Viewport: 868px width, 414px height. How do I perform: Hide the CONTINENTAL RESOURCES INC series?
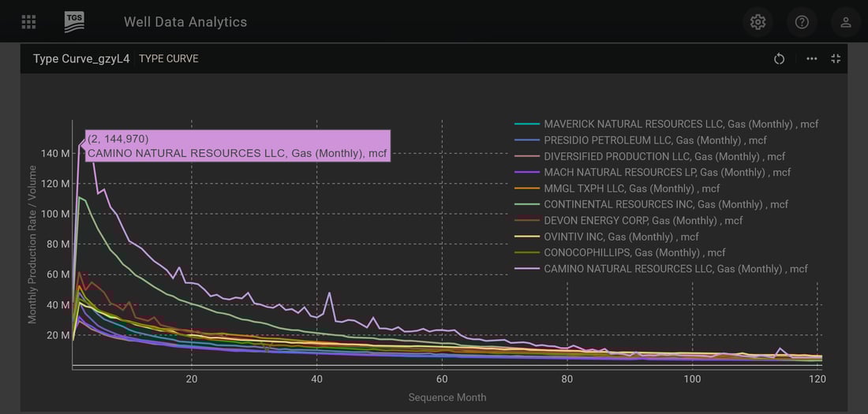[x=666, y=204]
